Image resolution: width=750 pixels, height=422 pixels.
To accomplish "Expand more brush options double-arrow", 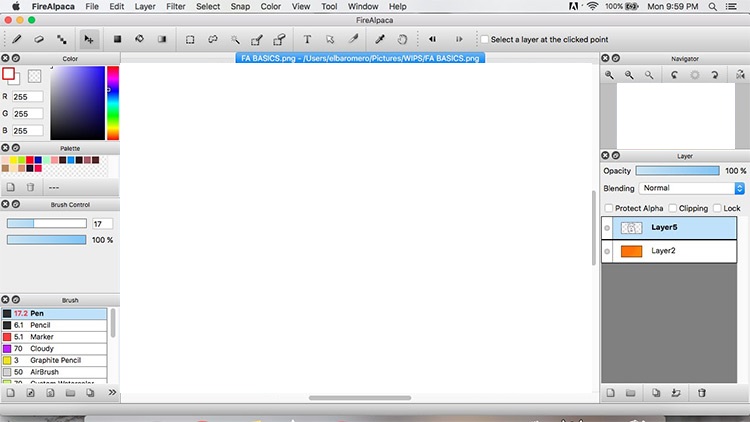I will (x=112, y=392).
